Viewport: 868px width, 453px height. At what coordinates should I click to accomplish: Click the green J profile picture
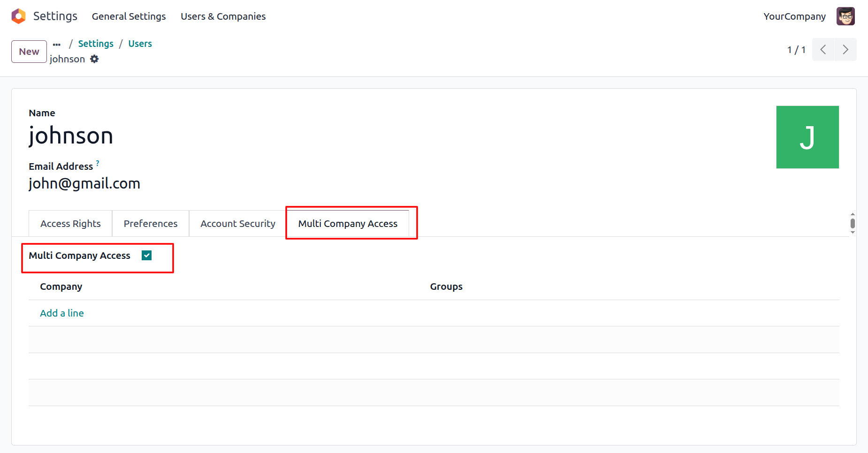pos(807,137)
